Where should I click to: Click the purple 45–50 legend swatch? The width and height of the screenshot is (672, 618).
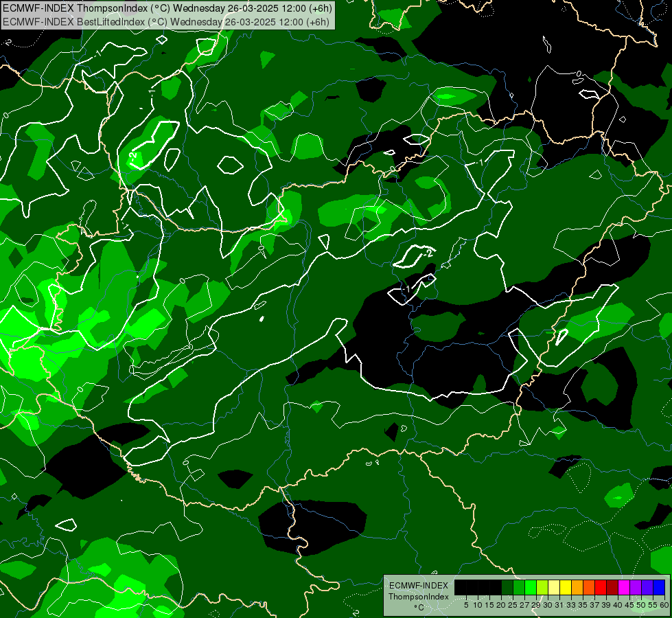635,587
